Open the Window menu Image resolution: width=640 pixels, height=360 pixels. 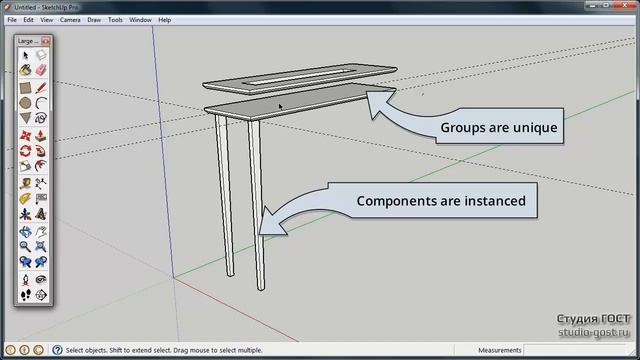(x=140, y=20)
